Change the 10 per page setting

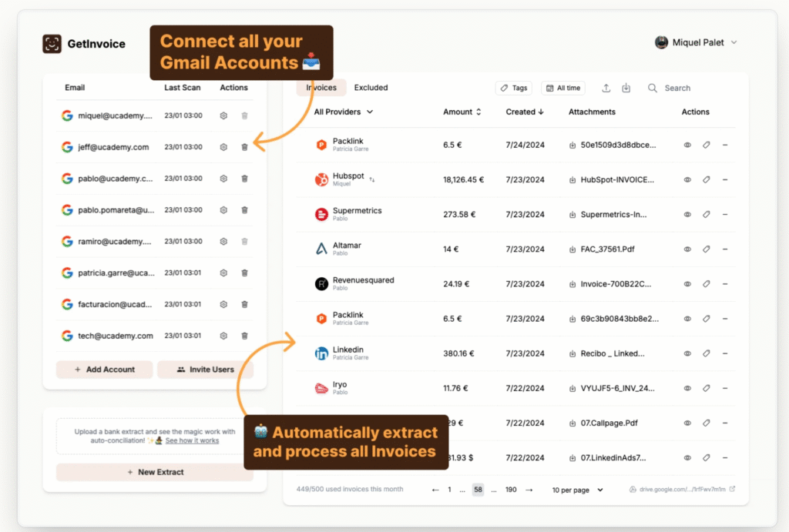(x=577, y=490)
